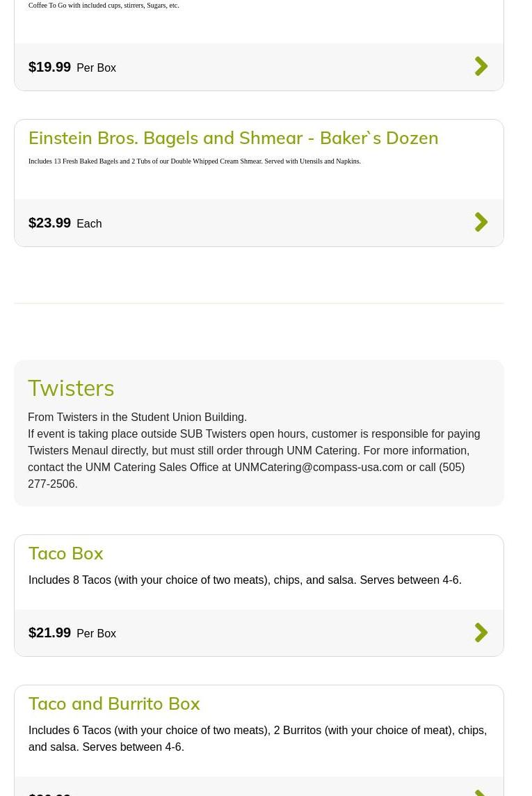Click the $21.99 Taco Box price
The width and height of the screenshot is (532, 796).
(x=49, y=632)
